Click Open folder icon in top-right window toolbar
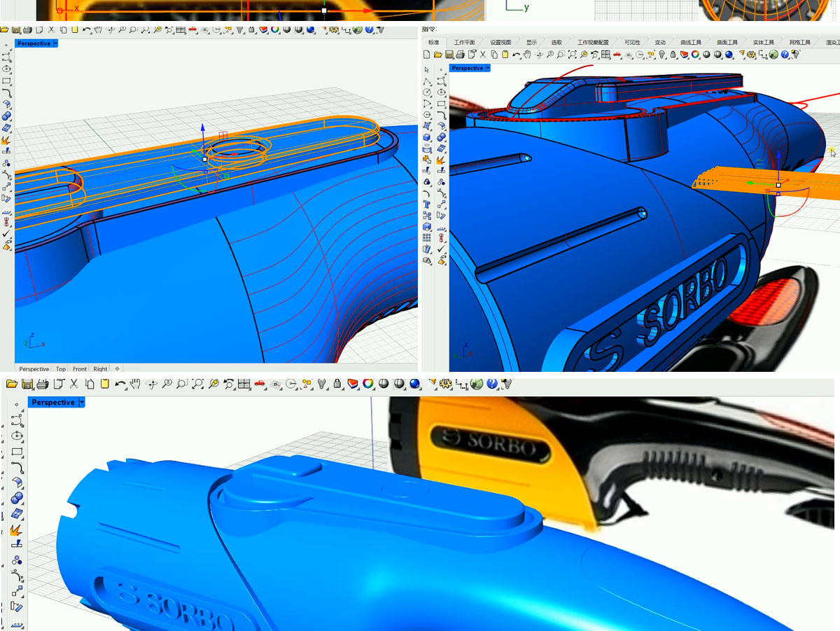 coord(437,54)
